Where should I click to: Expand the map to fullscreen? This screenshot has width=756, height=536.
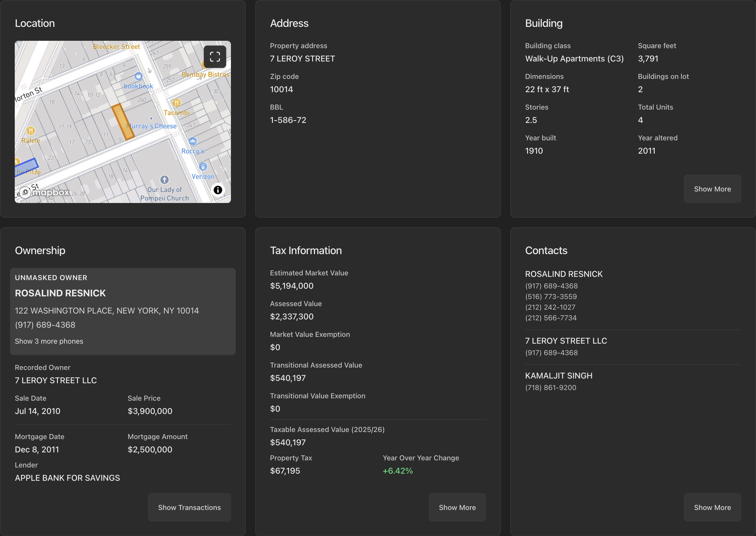[215, 57]
